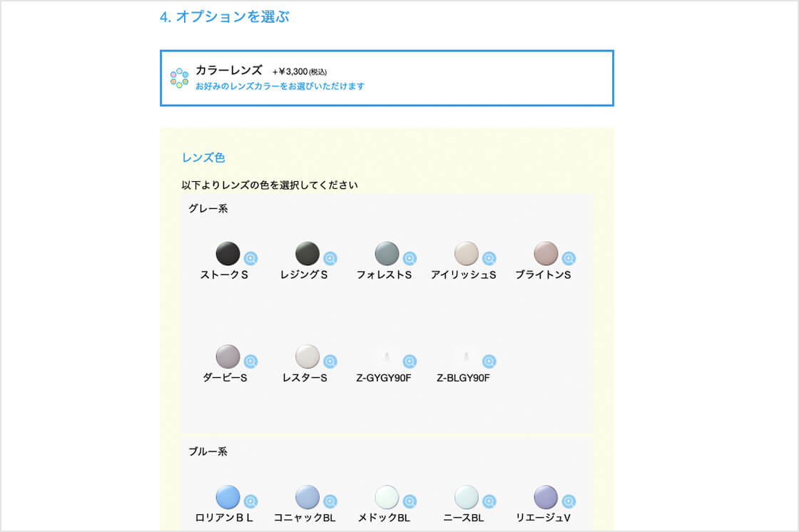Click the Z-BLGY90F lens label

click(463, 378)
